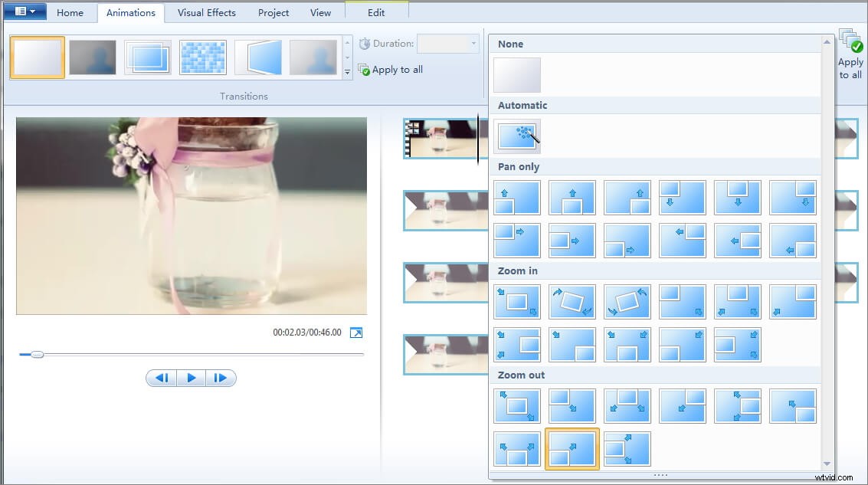Viewport: 868px width, 485px height.
Task: Play the video preview
Action: coord(192,378)
